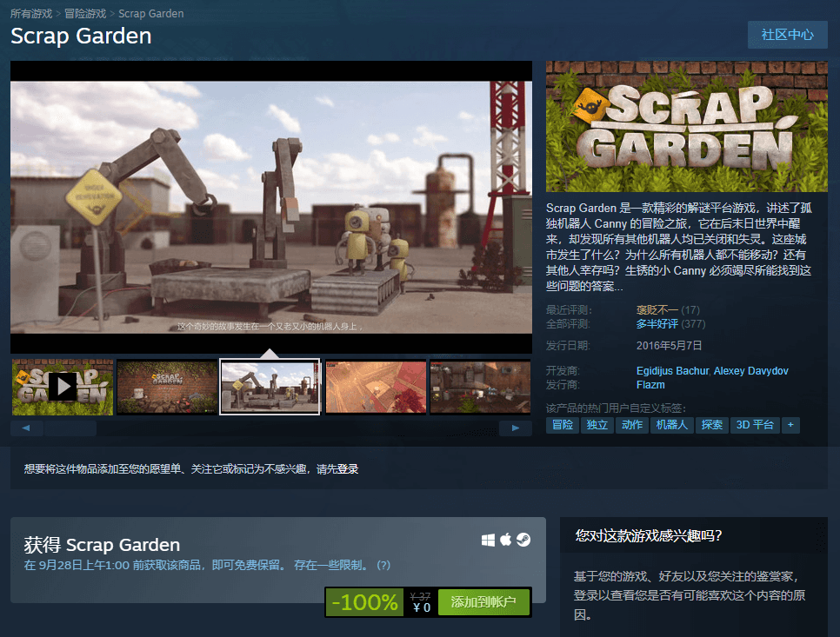
Task: Open the question mark help for restrictions
Action: click(383, 566)
